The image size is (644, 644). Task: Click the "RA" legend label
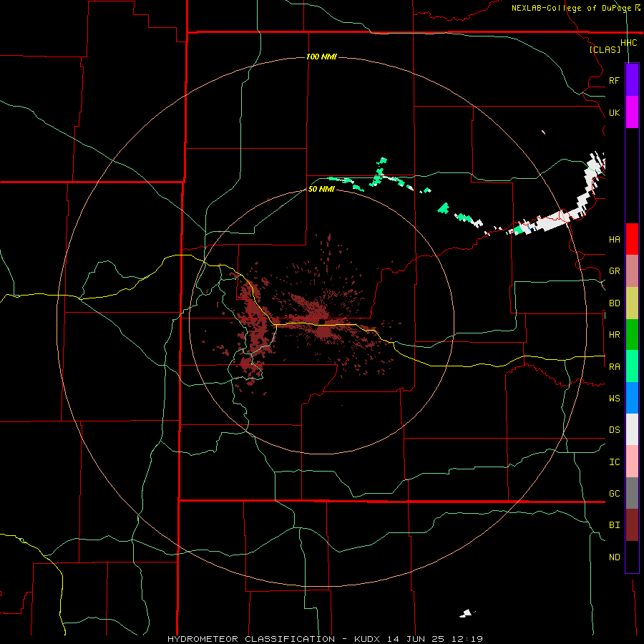pyautogui.click(x=614, y=367)
